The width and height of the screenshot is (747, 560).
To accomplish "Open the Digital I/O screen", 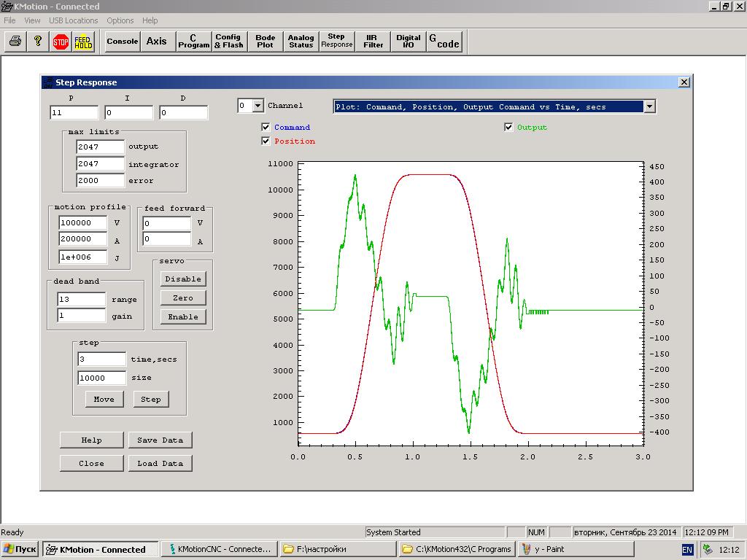I will click(408, 42).
